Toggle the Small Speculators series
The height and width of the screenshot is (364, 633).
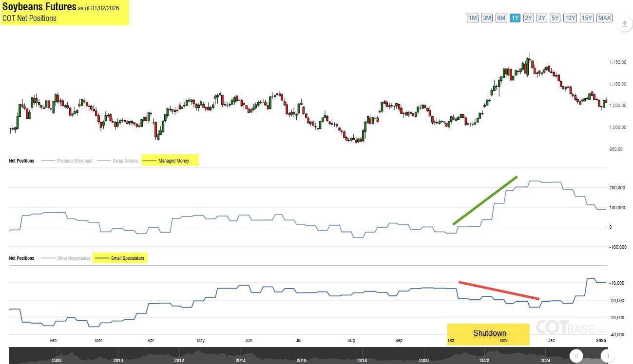[x=120, y=258]
